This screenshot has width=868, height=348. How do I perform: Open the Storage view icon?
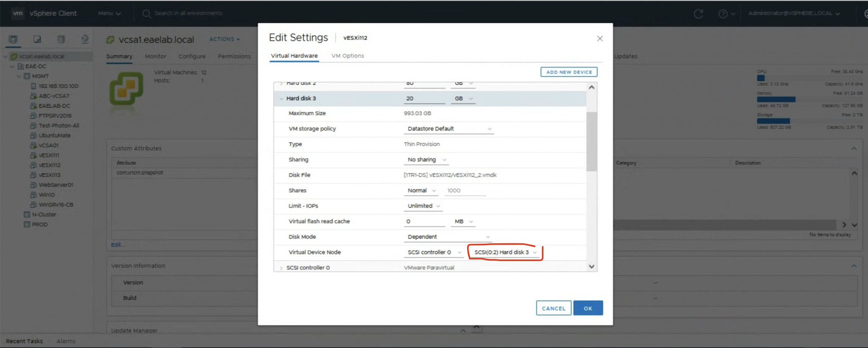pyautogui.click(x=61, y=39)
